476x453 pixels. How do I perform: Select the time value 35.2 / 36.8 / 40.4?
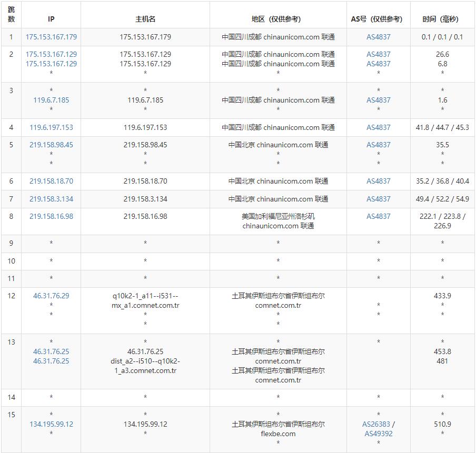[442, 181]
